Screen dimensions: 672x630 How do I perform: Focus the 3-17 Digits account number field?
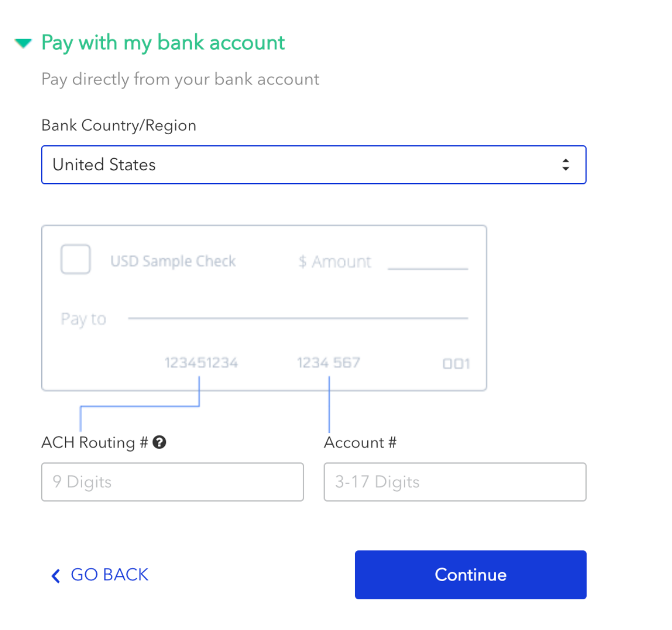pyautogui.click(x=455, y=482)
